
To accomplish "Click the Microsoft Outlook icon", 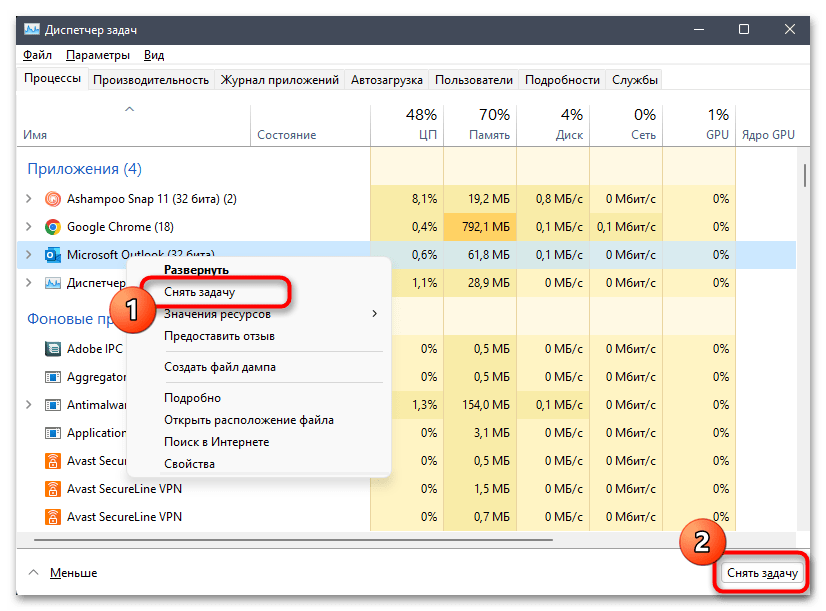I will [53, 255].
